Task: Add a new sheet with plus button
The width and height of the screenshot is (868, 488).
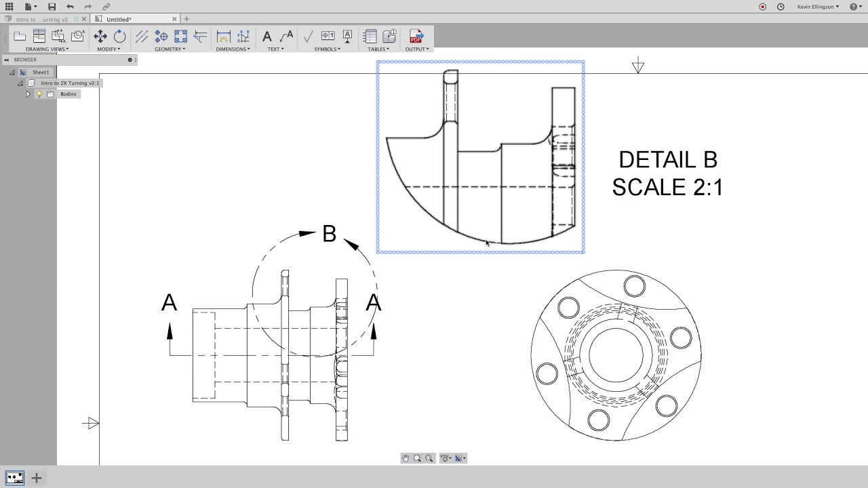Action: [x=37, y=478]
